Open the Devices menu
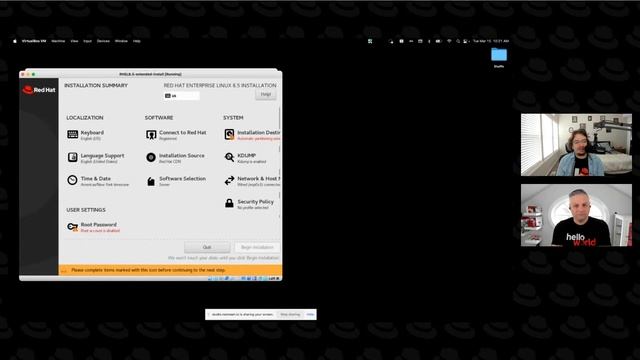 point(103,41)
